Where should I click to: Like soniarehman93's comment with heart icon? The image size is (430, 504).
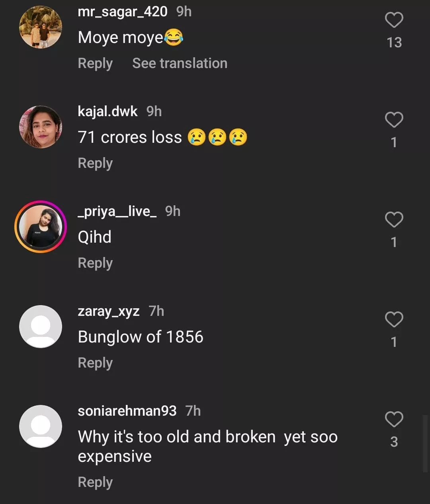(394, 420)
